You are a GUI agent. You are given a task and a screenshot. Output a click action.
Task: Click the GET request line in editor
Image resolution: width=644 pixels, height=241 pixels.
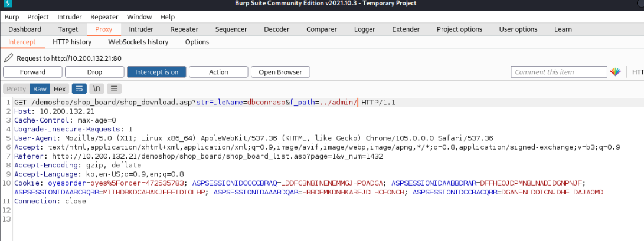tap(205, 103)
